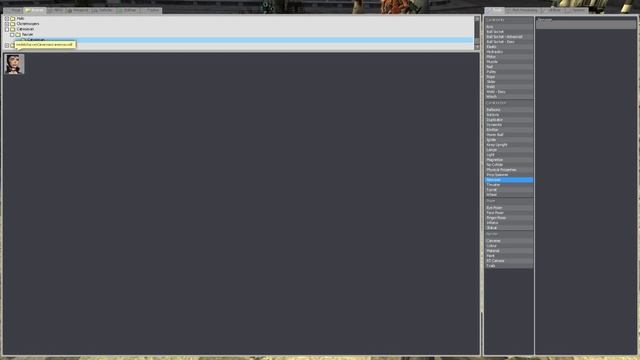Choose Ball Socket - Easy tool
This screenshot has width=640, height=360.
tap(509, 42)
